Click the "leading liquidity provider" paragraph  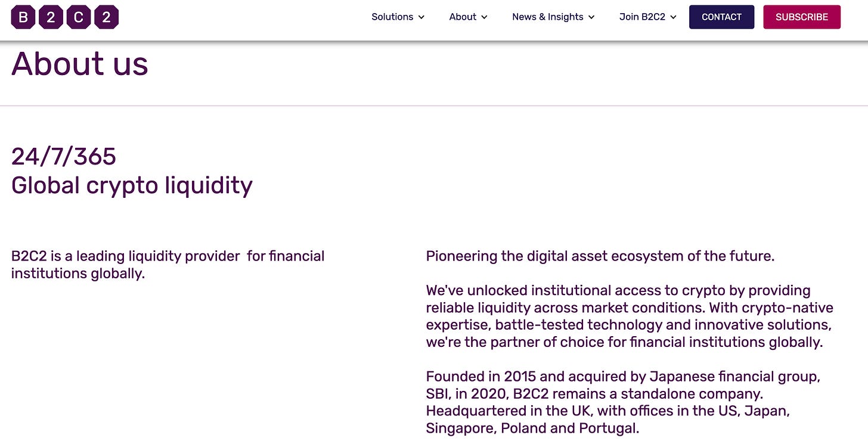click(168, 265)
